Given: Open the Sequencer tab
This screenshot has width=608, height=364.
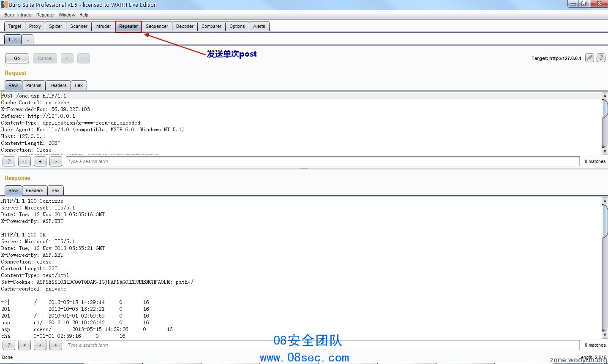Looking at the screenshot, I should [x=157, y=26].
